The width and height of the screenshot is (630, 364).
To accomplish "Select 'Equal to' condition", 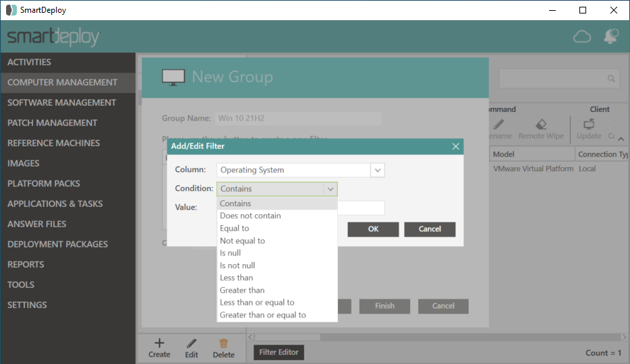I will tap(277, 229).
